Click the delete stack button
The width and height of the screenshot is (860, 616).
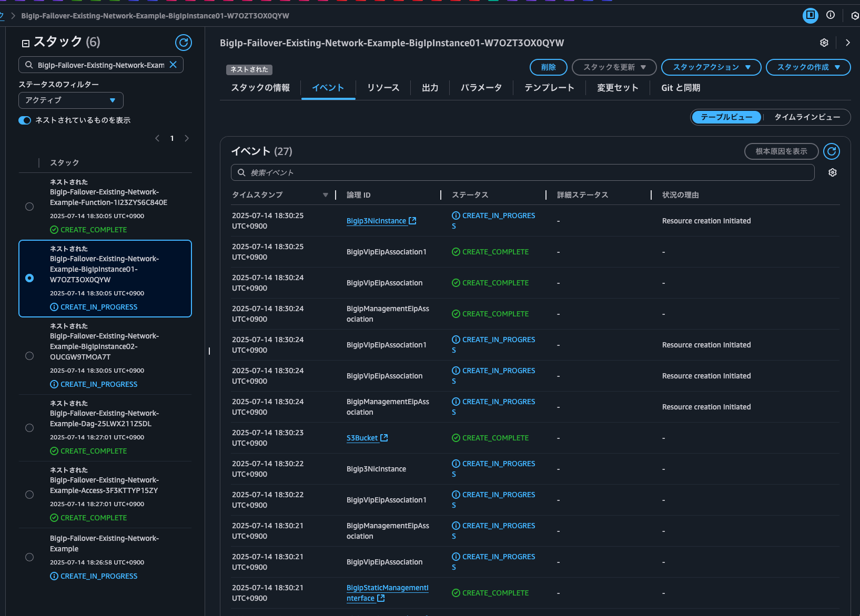coord(549,67)
